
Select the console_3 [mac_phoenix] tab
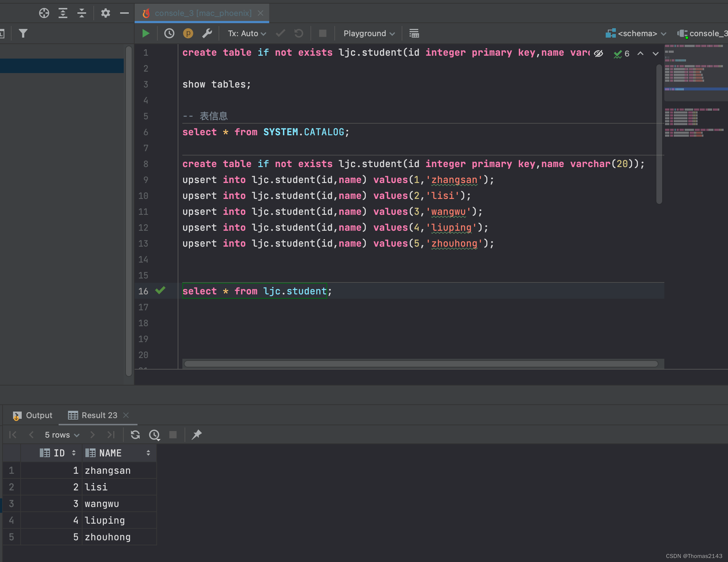pos(203,13)
